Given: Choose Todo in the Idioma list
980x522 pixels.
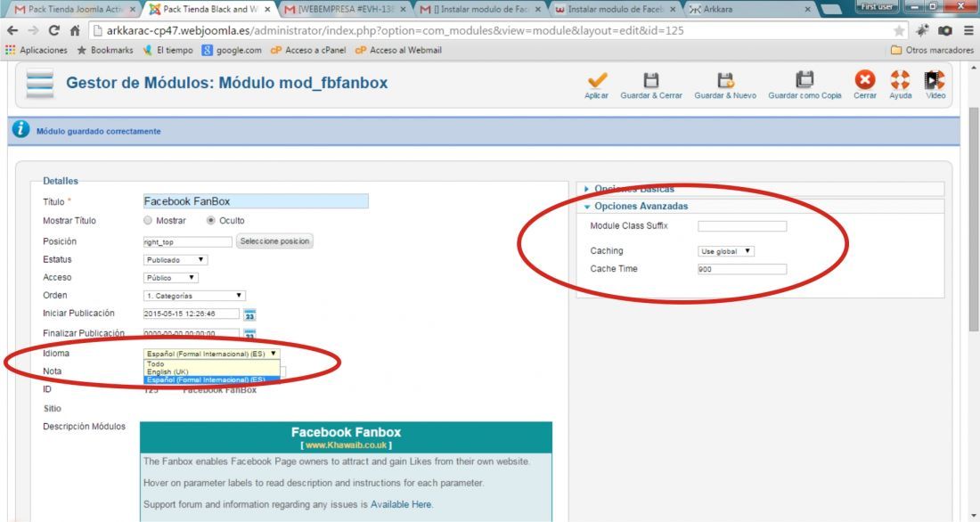Looking at the screenshot, I should click(x=211, y=363).
